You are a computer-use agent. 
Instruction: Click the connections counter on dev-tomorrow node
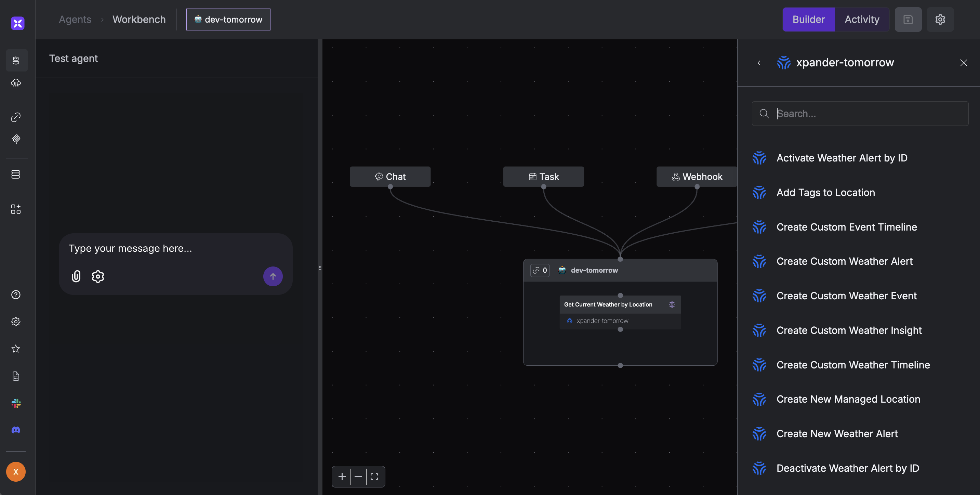pos(540,270)
